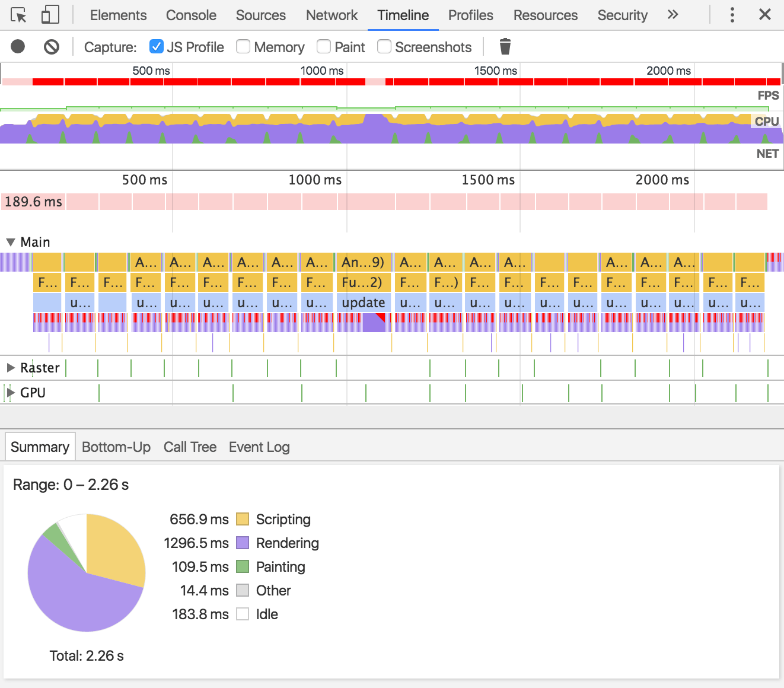
Task: Click the trash can garbage collect icon
Action: (x=505, y=46)
